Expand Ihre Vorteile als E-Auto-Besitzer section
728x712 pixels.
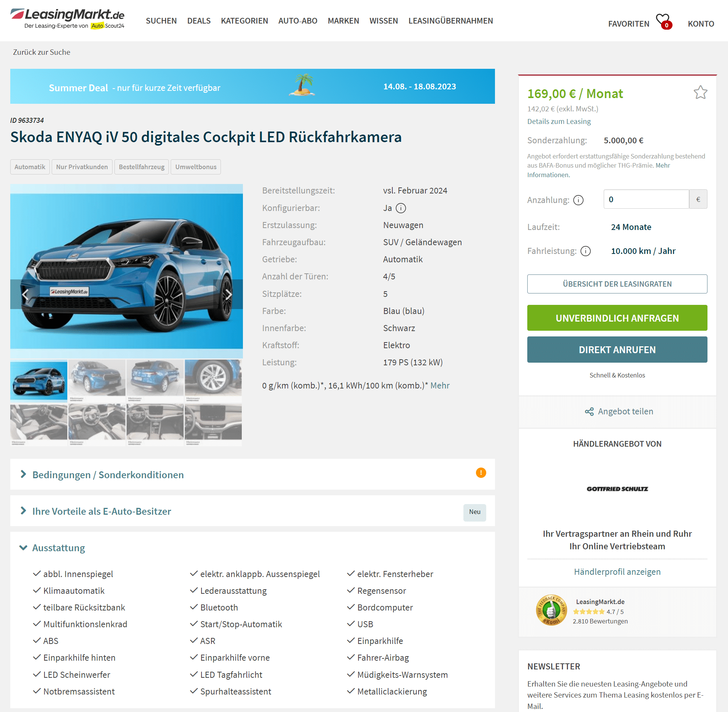click(x=252, y=511)
